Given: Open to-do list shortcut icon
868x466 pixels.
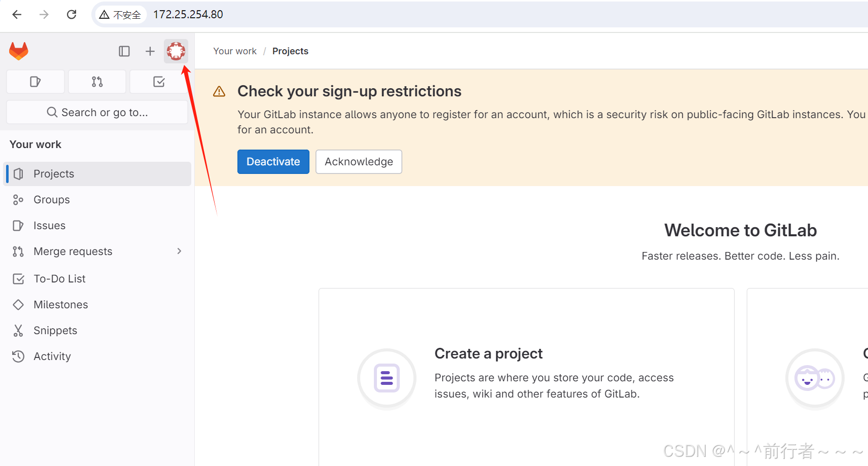Looking at the screenshot, I should pos(159,82).
